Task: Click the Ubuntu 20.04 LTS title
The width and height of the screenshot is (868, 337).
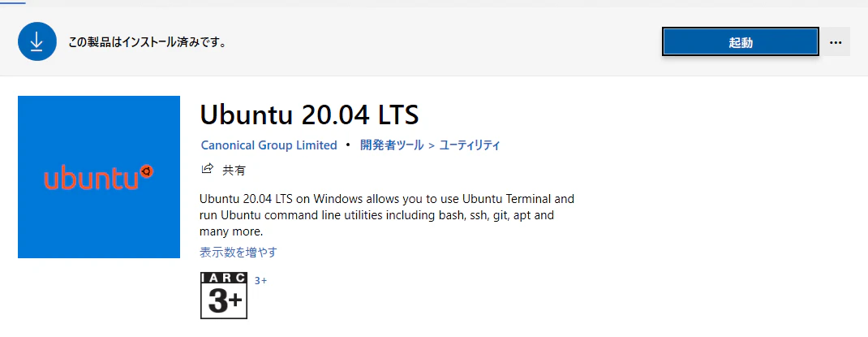Action: pos(309,114)
